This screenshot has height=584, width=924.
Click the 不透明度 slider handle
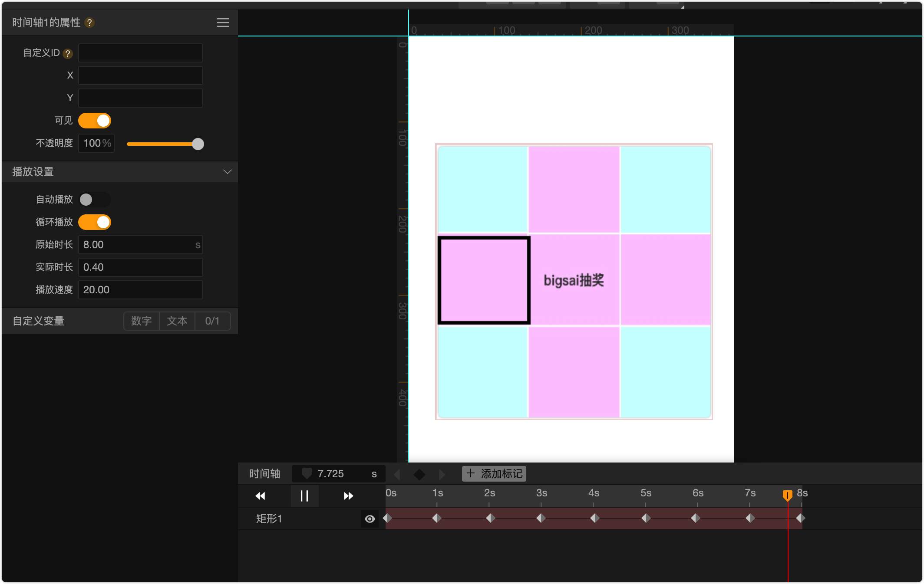[198, 144]
